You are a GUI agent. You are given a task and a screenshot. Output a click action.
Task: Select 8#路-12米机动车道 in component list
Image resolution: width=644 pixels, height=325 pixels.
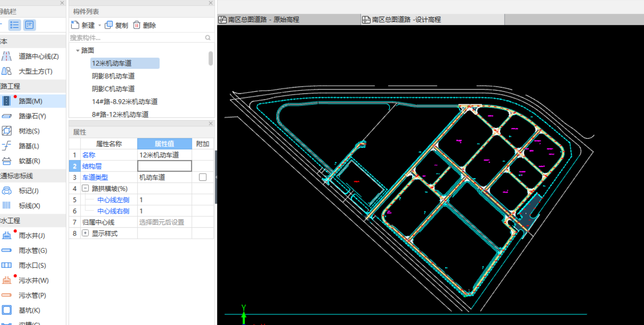[x=120, y=114]
